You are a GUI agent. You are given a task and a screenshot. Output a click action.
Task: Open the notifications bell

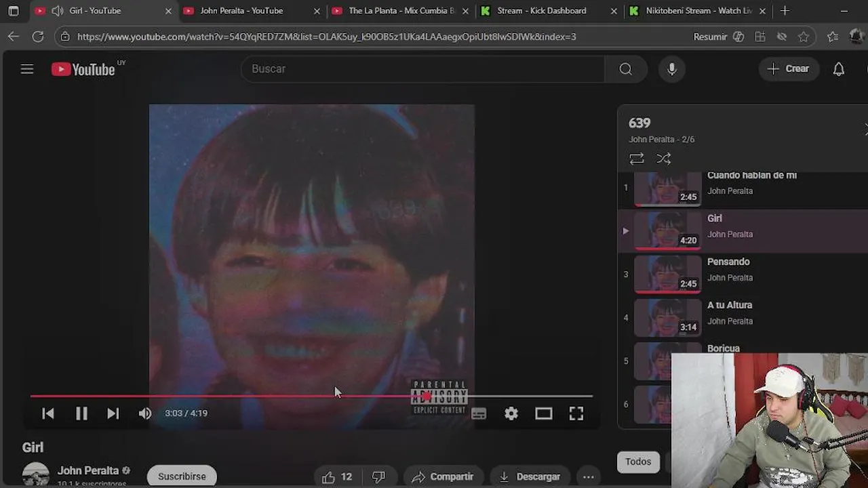click(x=839, y=69)
